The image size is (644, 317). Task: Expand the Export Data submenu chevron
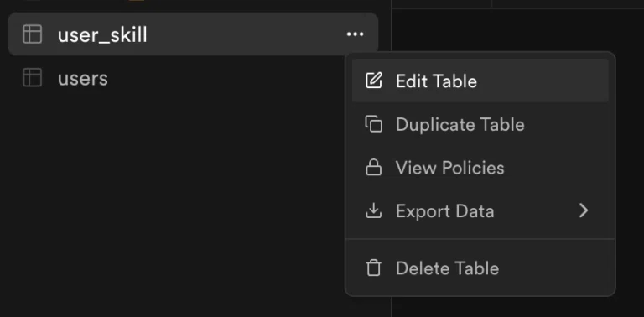tap(584, 210)
